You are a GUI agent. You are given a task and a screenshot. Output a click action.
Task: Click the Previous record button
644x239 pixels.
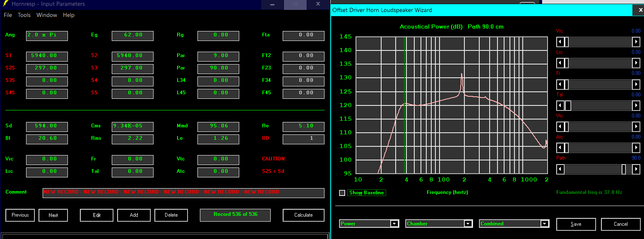pos(20,215)
